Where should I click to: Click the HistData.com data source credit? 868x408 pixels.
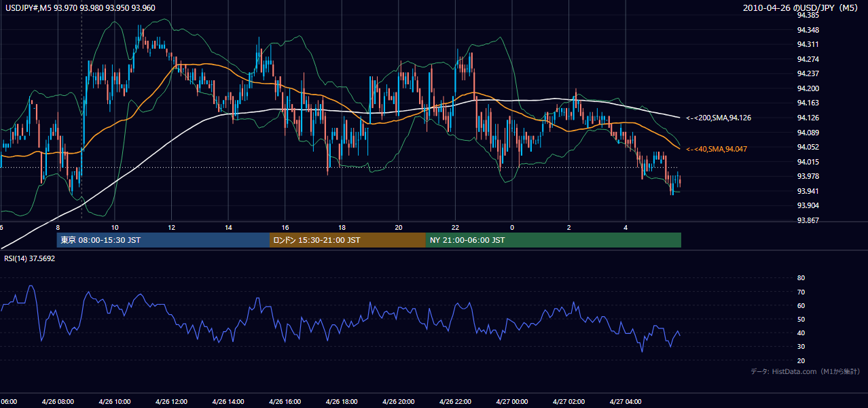[x=806, y=371]
